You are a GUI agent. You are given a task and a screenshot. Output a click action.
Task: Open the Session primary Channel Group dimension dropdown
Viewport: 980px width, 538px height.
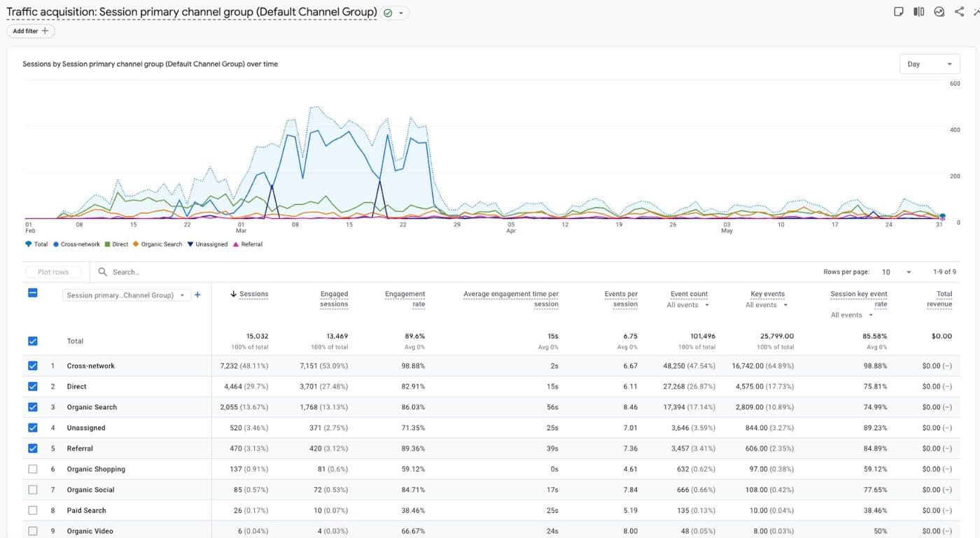click(126, 295)
